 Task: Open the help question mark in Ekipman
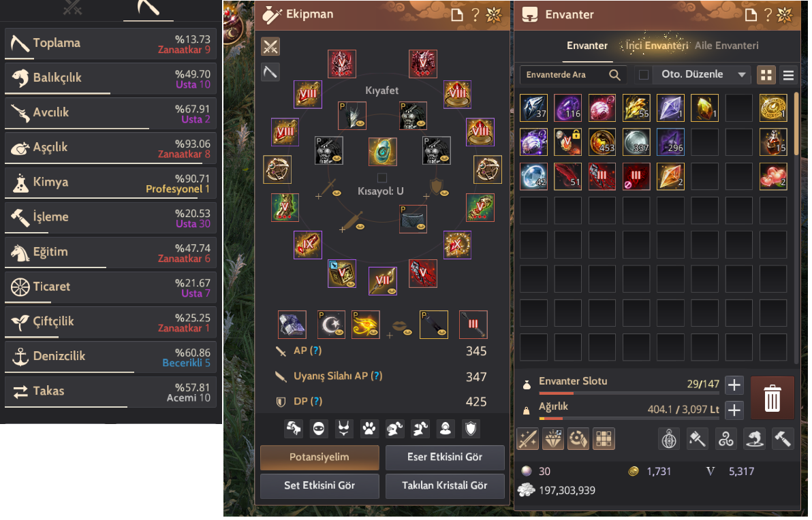point(475,14)
